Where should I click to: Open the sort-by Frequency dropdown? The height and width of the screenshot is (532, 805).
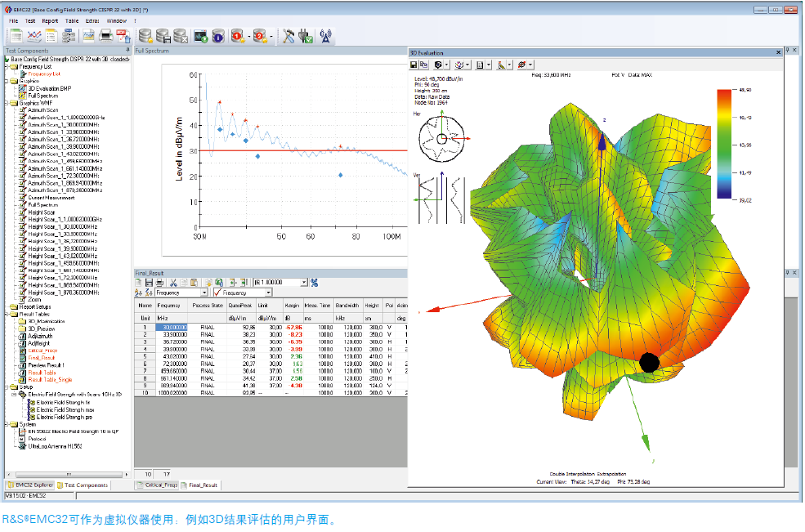coord(204,293)
